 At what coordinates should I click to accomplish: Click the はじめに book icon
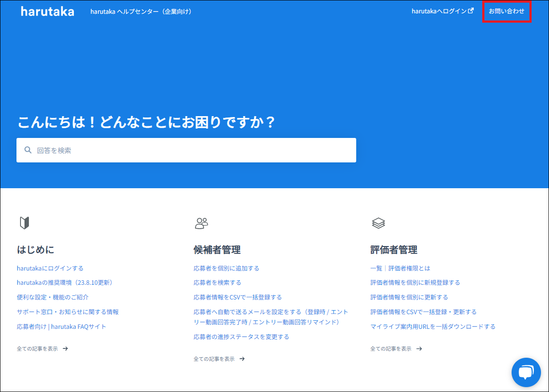click(25, 222)
